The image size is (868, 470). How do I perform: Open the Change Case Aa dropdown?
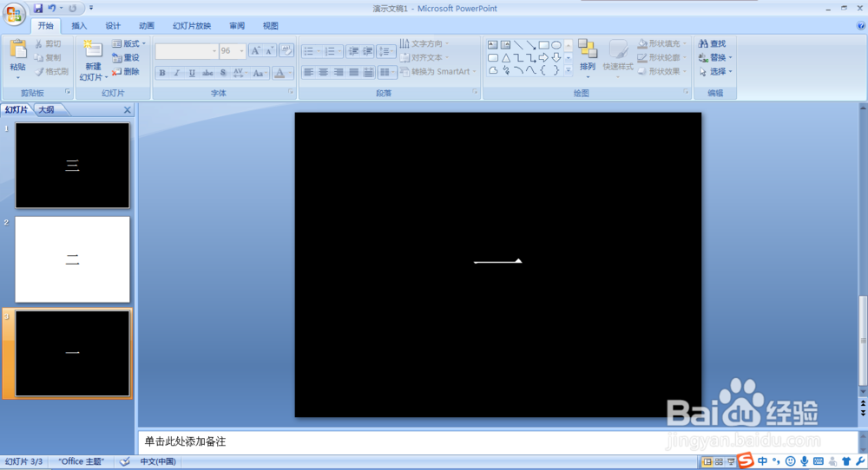click(259, 73)
